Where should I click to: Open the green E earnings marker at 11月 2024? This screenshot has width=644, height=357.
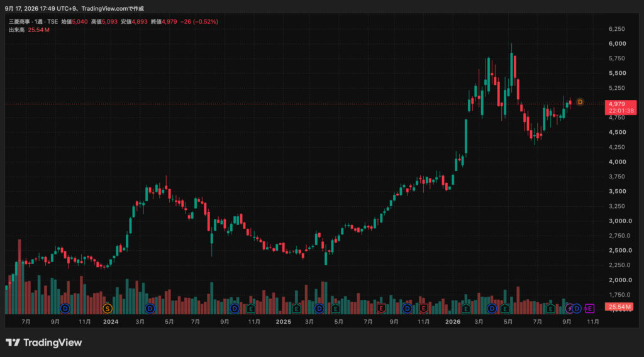[251, 308]
